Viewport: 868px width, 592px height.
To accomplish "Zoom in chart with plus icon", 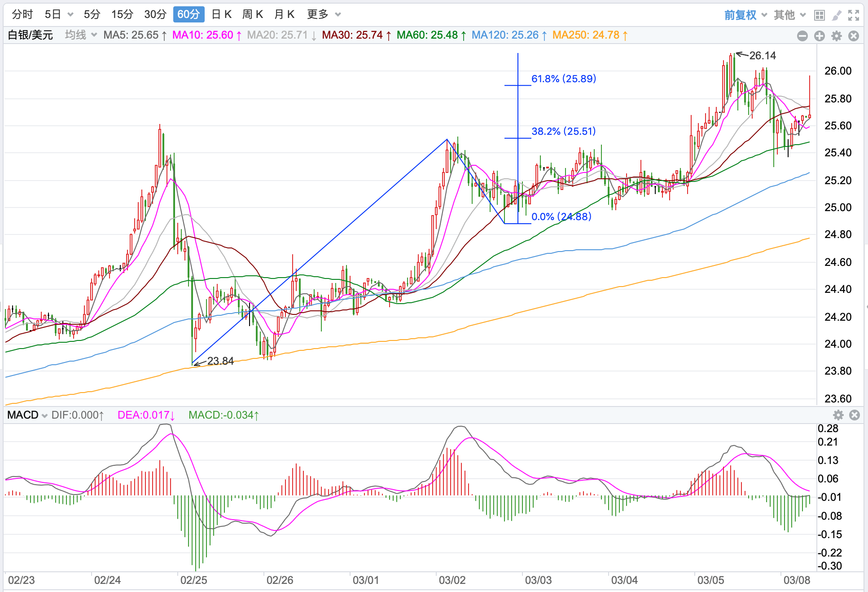I will tap(820, 36).
